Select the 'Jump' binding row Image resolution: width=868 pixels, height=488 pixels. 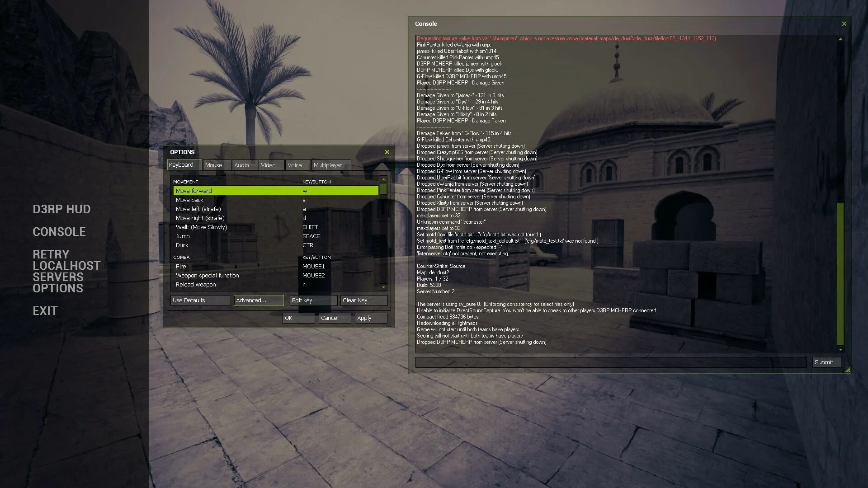coord(276,236)
